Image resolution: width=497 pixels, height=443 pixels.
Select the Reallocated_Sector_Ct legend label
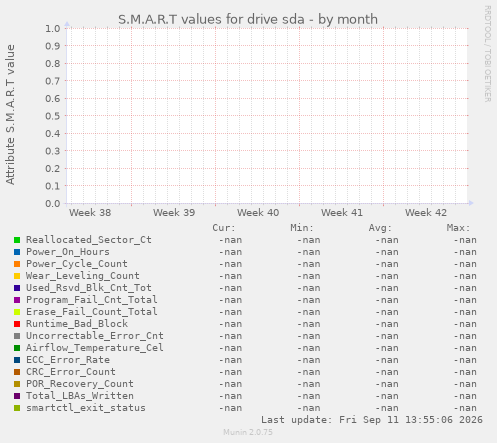click(x=89, y=240)
